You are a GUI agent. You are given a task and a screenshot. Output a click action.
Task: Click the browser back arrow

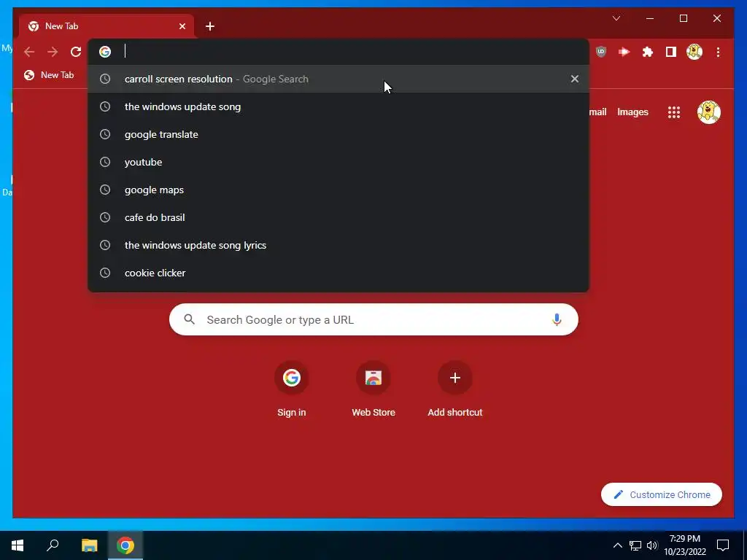[29, 52]
